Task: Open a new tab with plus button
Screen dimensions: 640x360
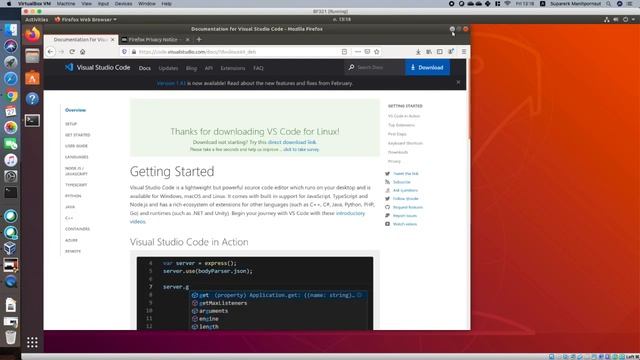Action: pos(199,40)
